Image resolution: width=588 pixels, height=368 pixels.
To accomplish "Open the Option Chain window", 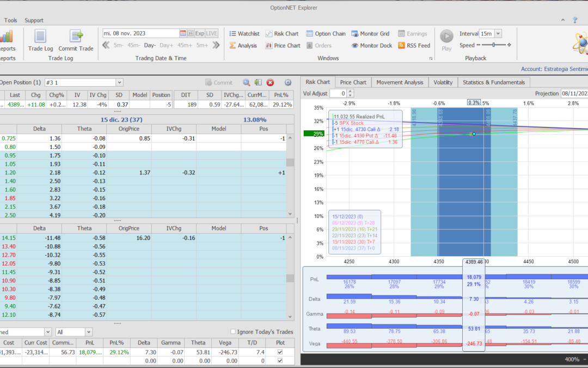I will pyautogui.click(x=326, y=34).
